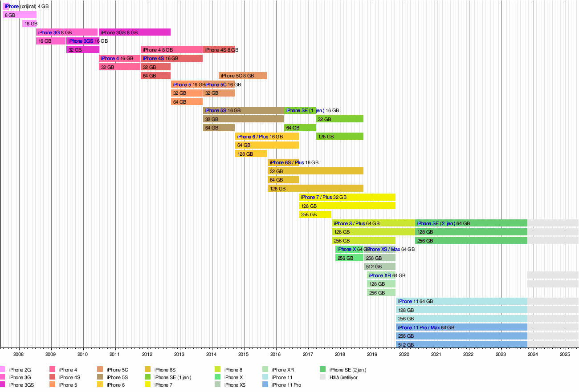Follow the iPhone 5S link

216,111
